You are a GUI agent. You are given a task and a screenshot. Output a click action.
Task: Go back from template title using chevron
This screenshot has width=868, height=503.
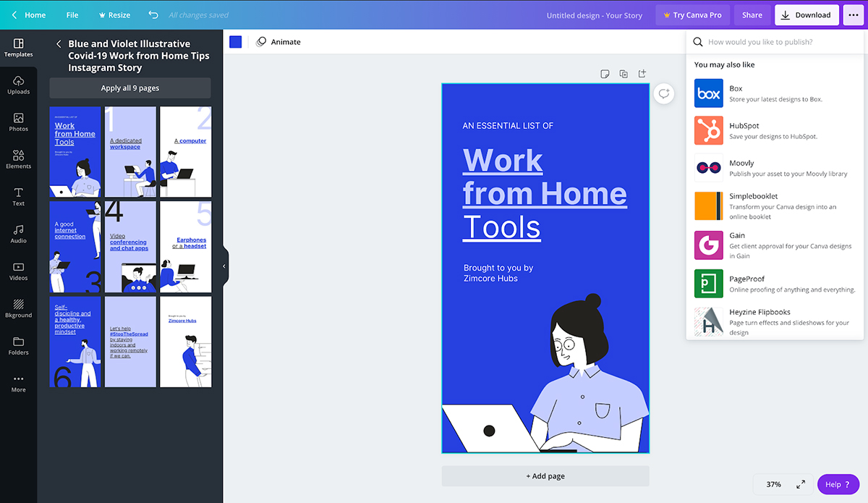tap(59, 44)
